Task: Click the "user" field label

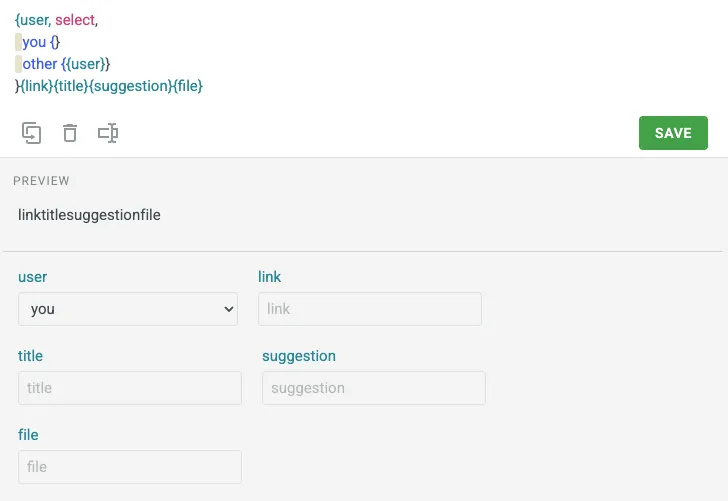Action: (x=32, y=277)
